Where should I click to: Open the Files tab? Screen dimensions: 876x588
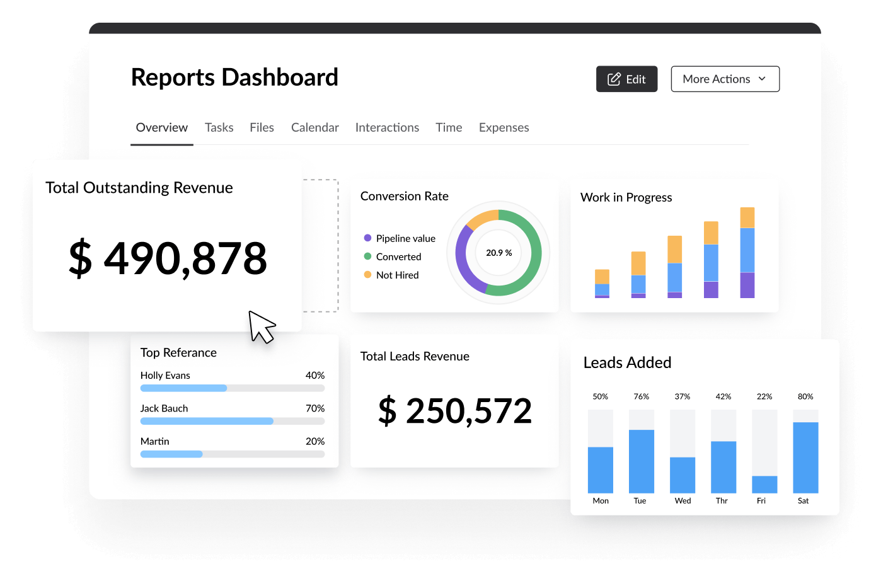pos(262,127)
